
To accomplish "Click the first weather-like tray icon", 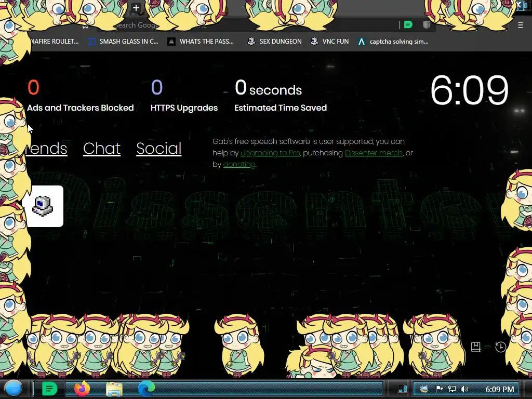I will tap(423, 389).
